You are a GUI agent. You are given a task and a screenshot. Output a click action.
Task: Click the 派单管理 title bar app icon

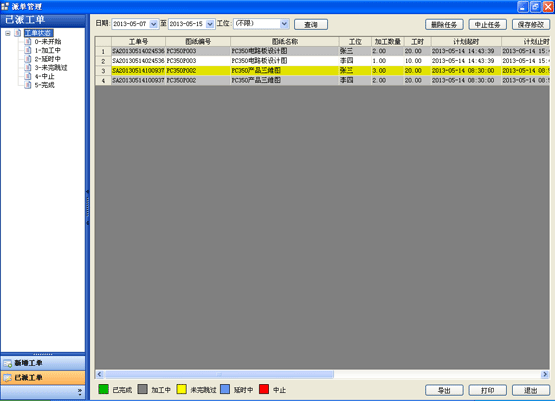(5, 6)
